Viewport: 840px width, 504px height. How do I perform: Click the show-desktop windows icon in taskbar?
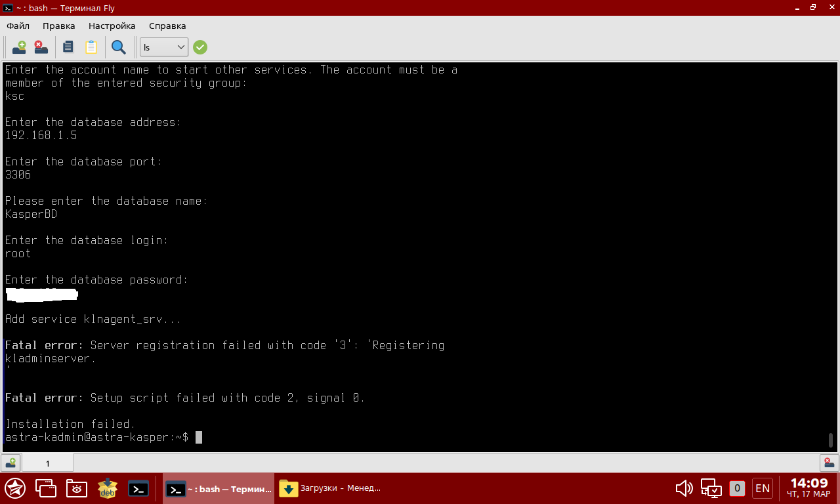click(x=46, y=488)
